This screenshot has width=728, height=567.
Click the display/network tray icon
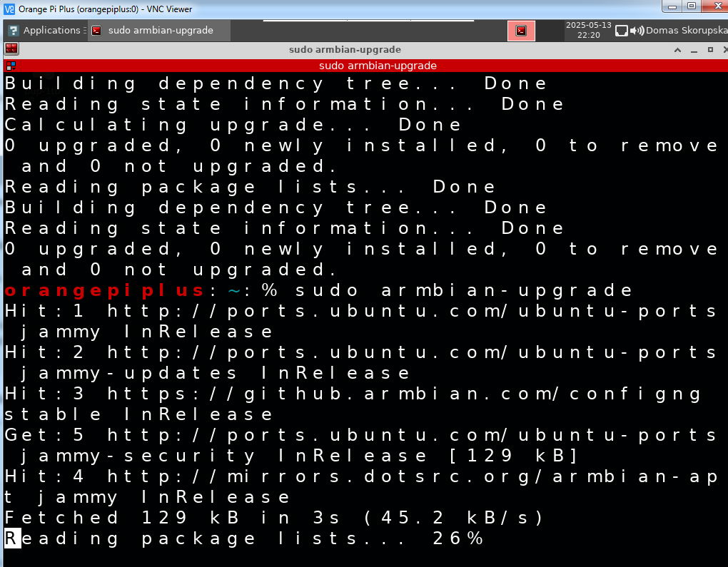621,31
